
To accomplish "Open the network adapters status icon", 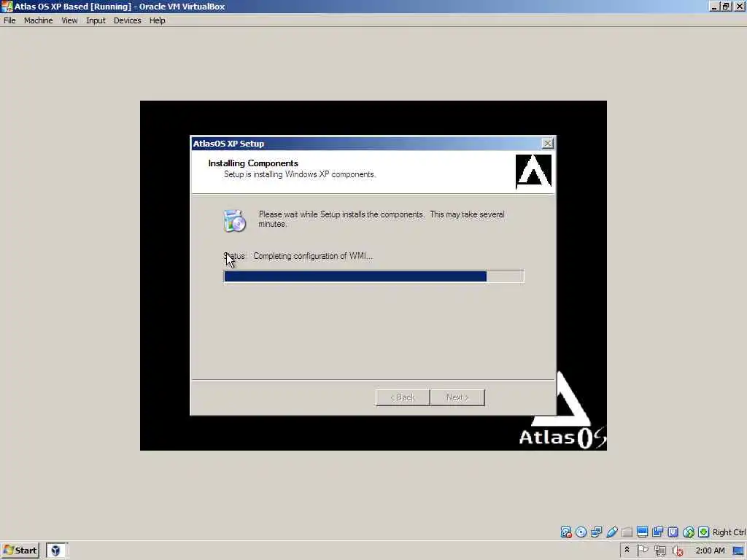I will click(x=596, y=532).
